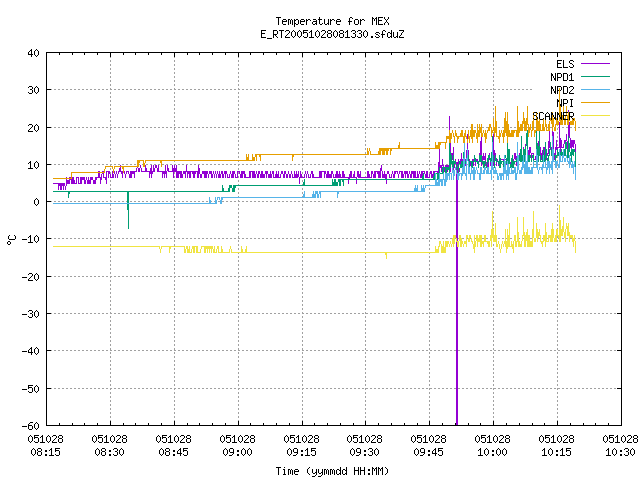Click the y-axis label -20

[31, 277]
